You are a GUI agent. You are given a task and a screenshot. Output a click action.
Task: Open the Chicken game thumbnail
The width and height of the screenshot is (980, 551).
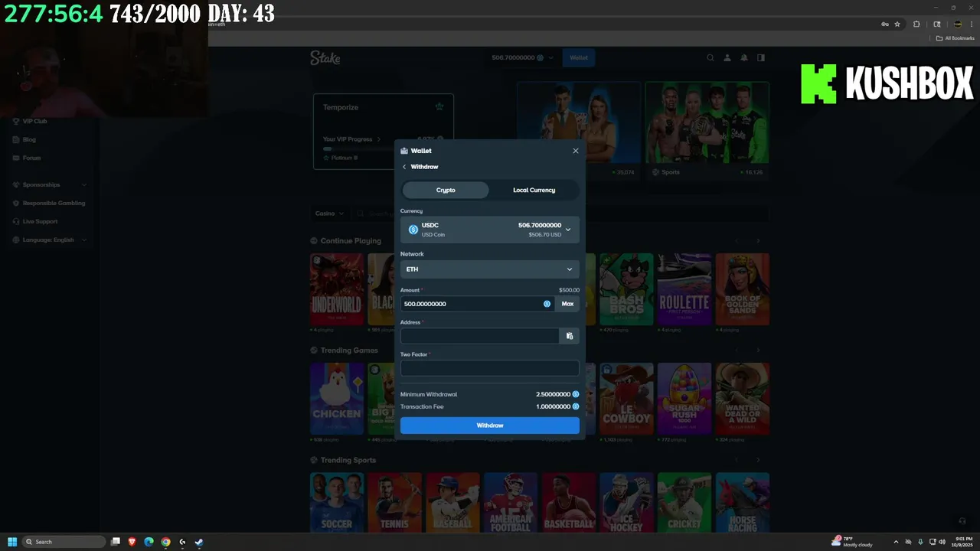tap(337, 399)
